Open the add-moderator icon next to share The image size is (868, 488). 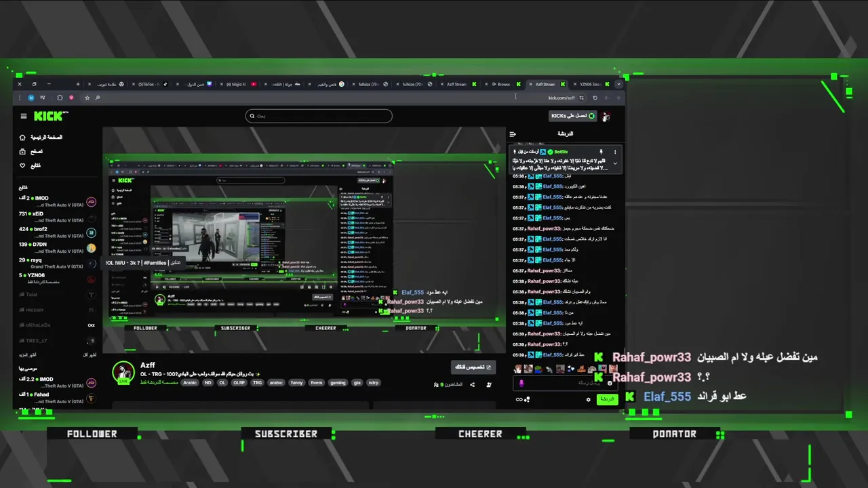click(489, 385)
